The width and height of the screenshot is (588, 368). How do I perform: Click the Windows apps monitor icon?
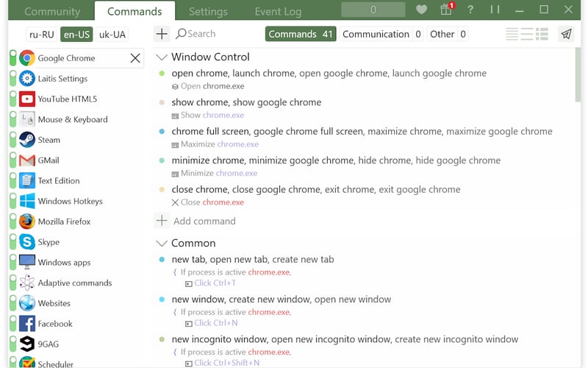[x=27, y=262]
